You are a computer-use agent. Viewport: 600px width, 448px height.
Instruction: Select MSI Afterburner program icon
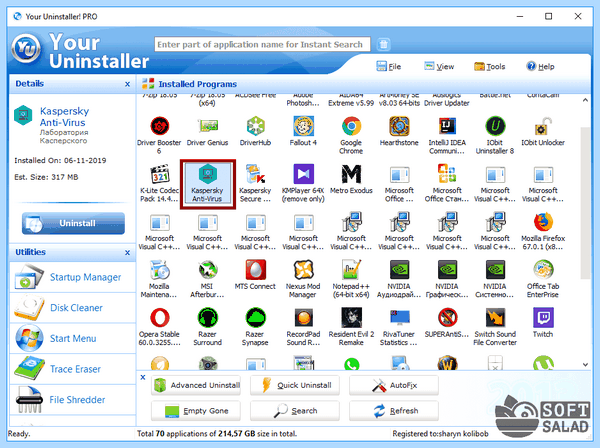point(207,270)
